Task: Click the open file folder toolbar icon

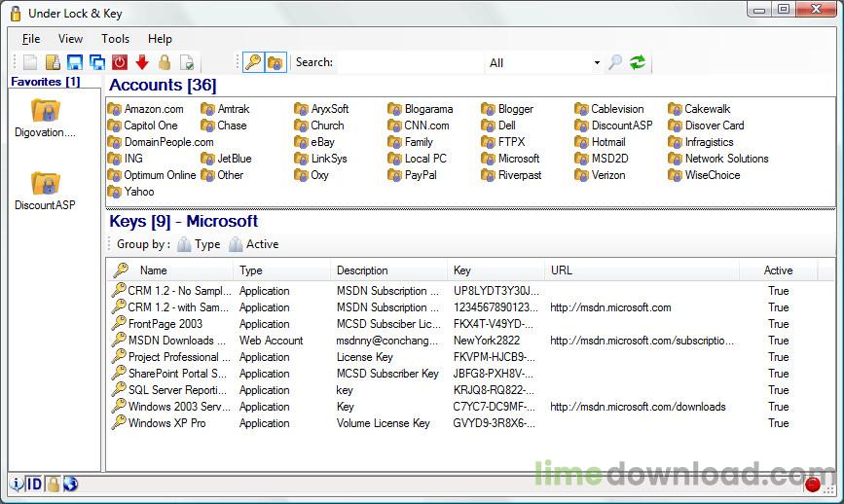Action: [53, 62]
